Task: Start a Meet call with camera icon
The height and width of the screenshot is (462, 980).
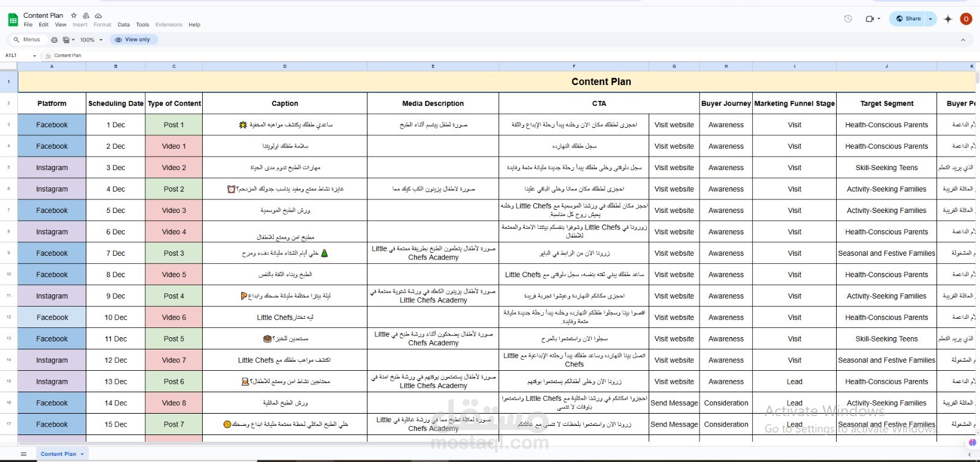Action: (869, 18)
